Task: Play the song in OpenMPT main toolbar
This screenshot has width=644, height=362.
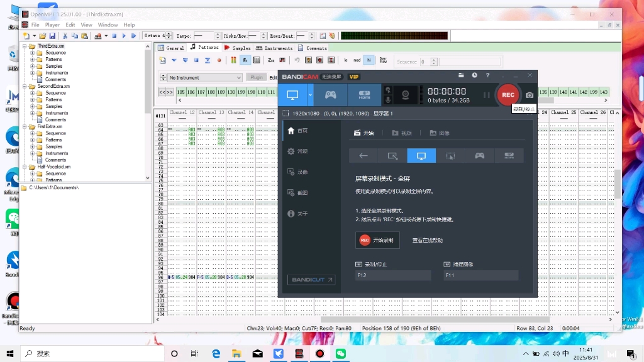Action: click(x=124, y=36)
